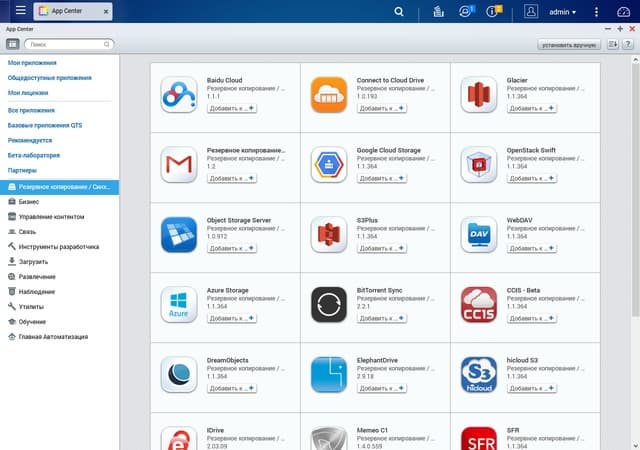The height and width of the screenshot is (450, 640).
Task: Click the DreamObjects app icon
Action: [179, 374]
